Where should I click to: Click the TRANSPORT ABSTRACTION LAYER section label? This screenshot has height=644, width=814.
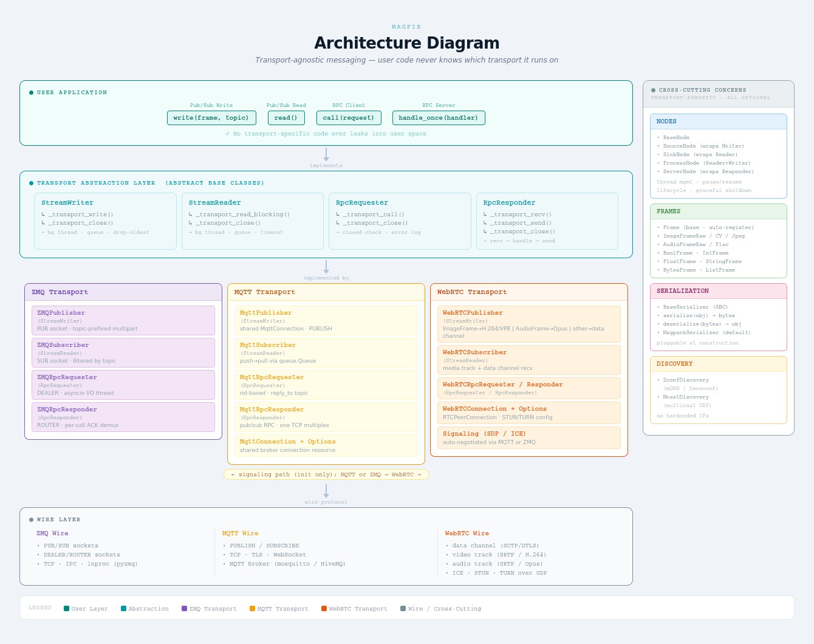(151, 183)
